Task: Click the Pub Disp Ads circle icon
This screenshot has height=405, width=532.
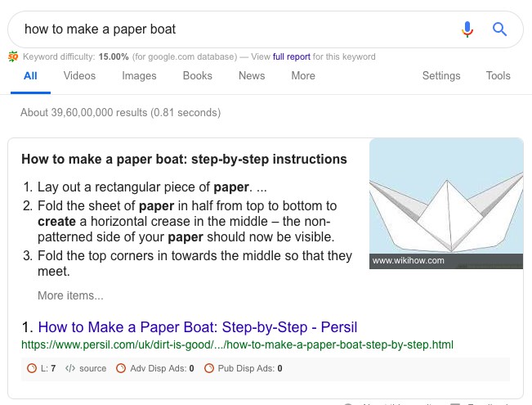Action: click(x=208, y=369)
